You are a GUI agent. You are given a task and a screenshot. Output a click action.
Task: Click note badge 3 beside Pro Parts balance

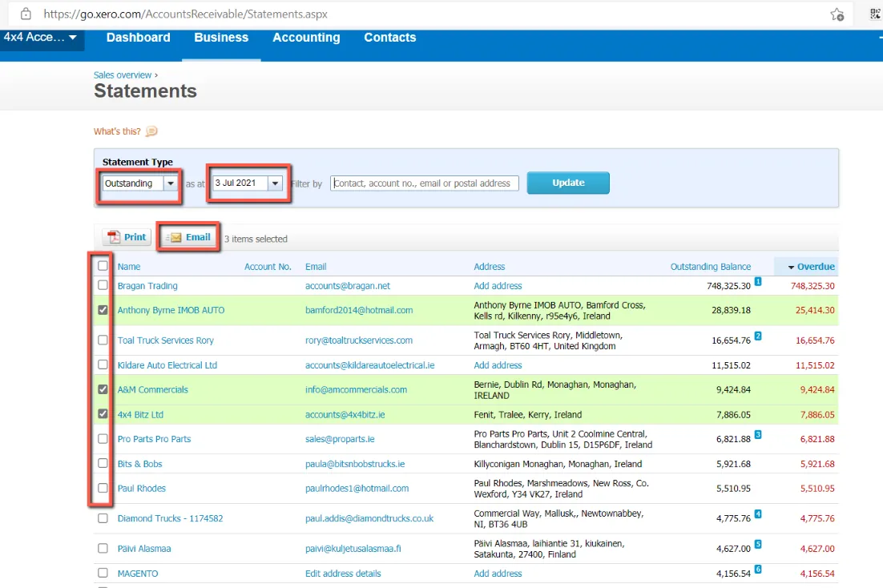[x=758, y=435]
